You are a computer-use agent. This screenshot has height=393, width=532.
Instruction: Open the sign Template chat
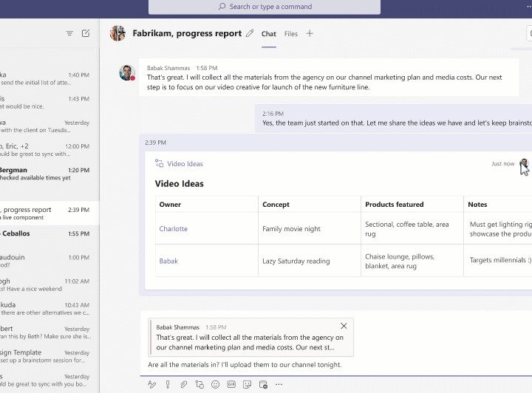click(50, 356)
